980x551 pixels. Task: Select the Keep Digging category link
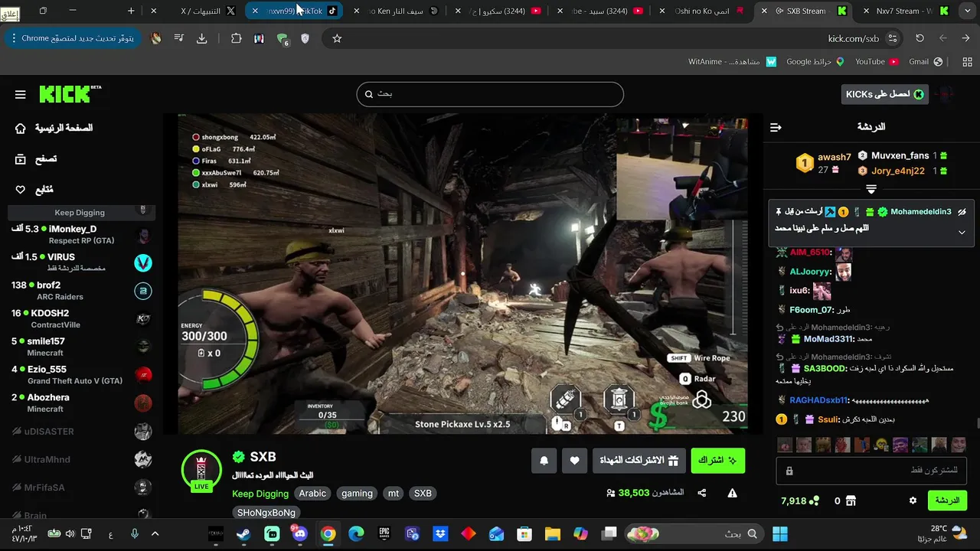260,494
